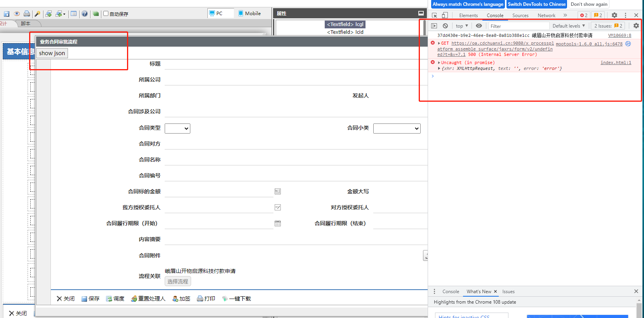The height and width of the screenshot is (318, 644).
Task: Open the 脚本 tab
Action: 26,24
